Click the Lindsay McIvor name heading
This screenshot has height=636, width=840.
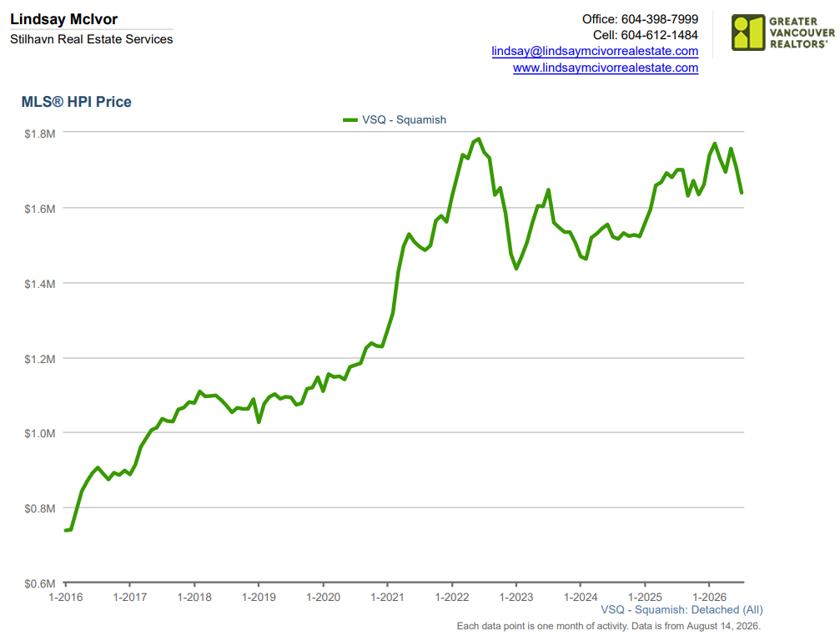point(63,19)
